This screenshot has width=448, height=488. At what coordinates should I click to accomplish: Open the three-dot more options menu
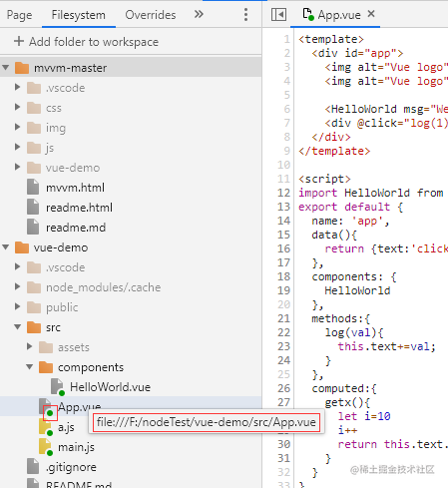[245, 15]
